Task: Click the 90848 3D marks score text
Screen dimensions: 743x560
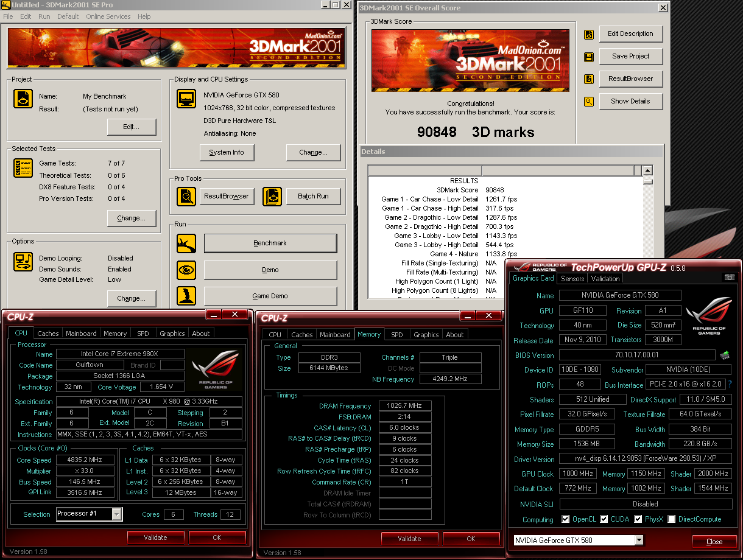Action: pos(476,132)
